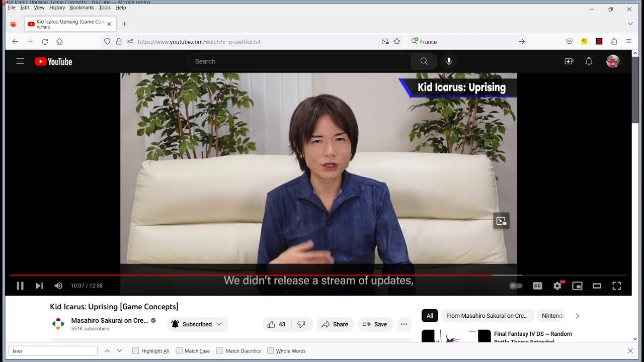Select From Masahiro Sakurai on Cre... chip
Screen dimensions: 644x362
[x=487, y=316]
